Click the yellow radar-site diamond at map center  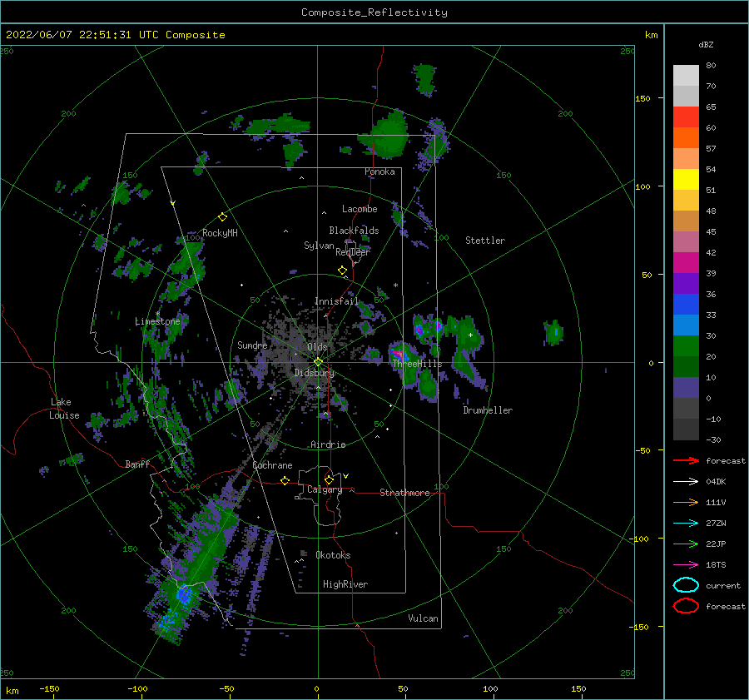point(318,362)
